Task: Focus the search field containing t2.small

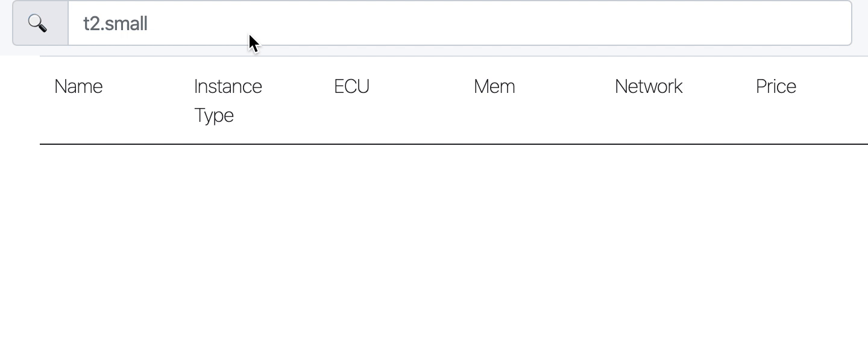Action: (x=460, y=23)
